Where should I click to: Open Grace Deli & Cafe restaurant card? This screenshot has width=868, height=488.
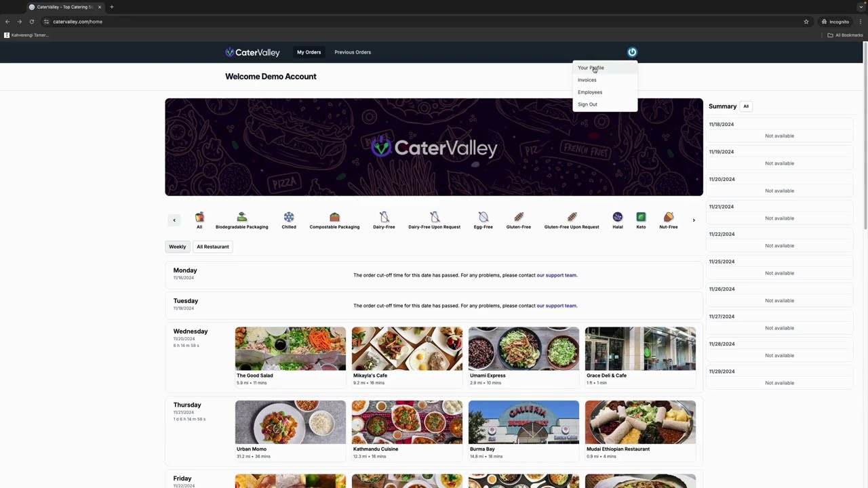tap(640, 357)
